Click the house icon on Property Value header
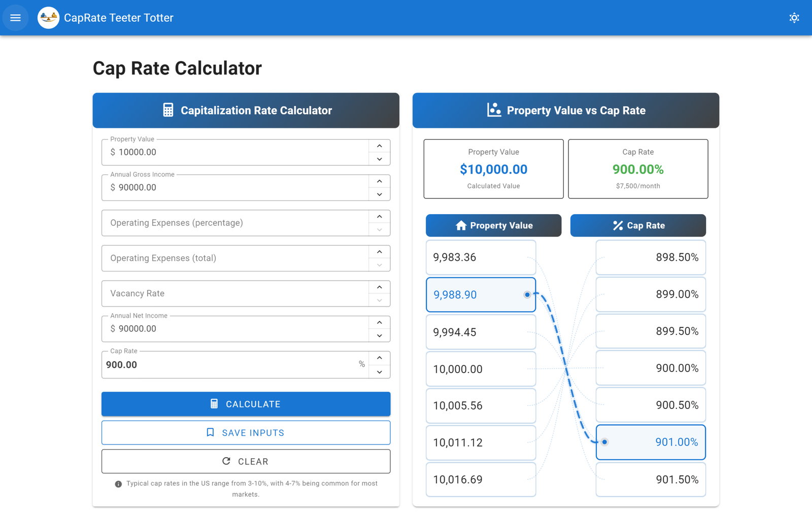 (x=461, y=226)
